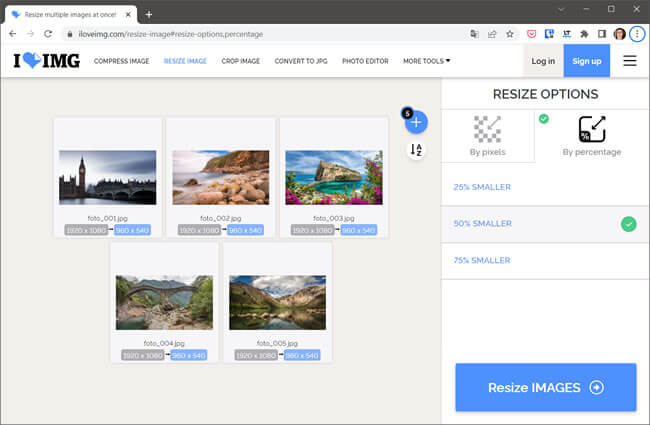Select the By percentage resize mode
This screenshot has width=650, height=425.
point(591,136)
